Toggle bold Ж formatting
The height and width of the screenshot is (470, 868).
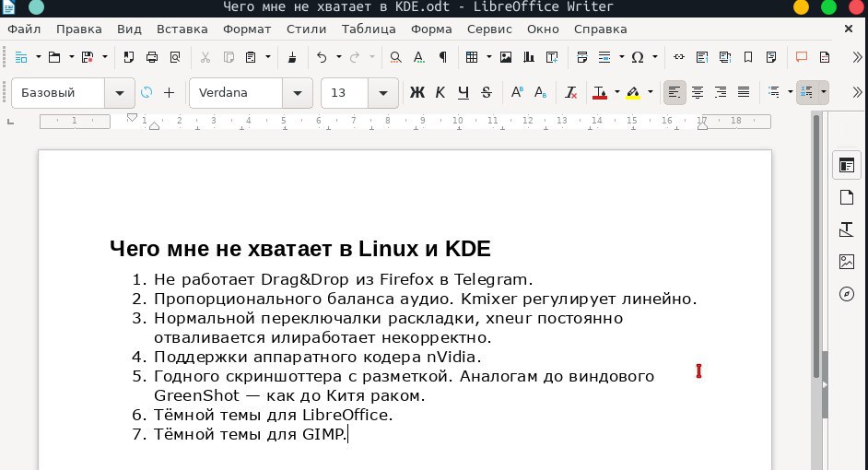point(417,92)
